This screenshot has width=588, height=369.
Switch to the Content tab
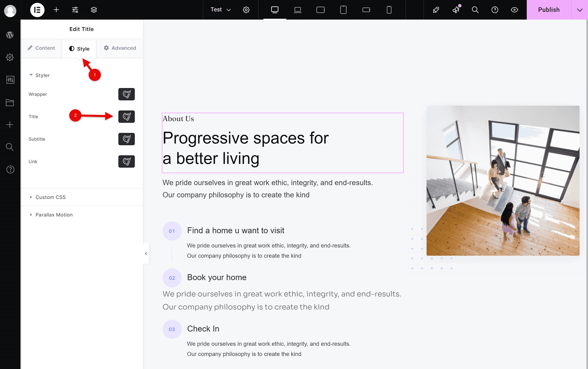[41, 48]
